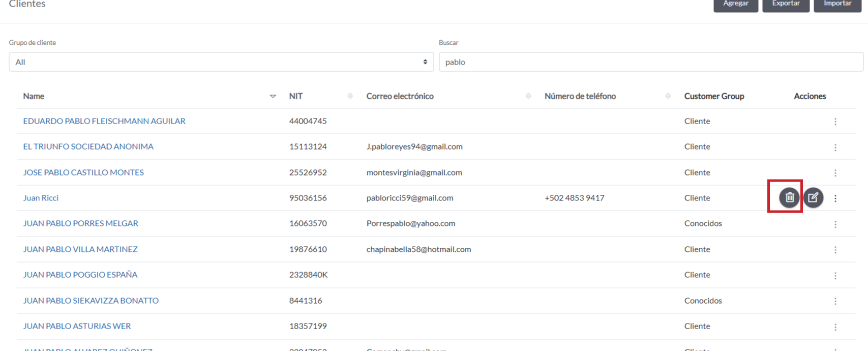Open actions menu for JOSE PABLO CASTILLO MONTES

click(835, 173)
